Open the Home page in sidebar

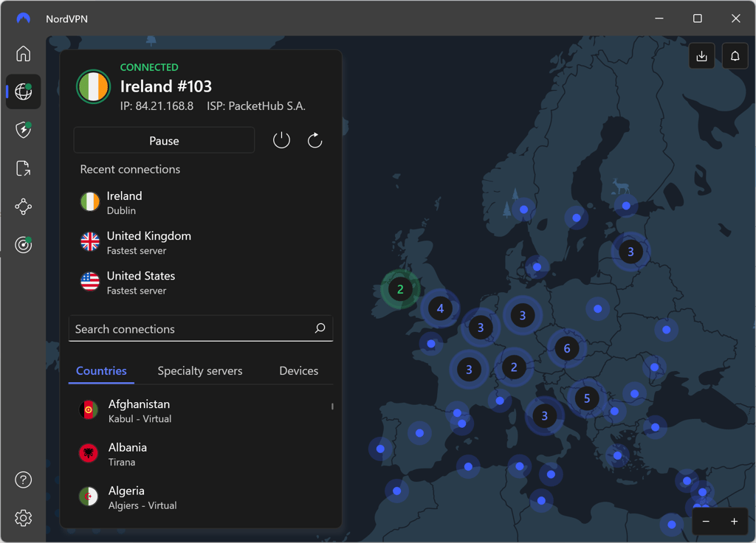pyautogui.click(x=23, y=53)
